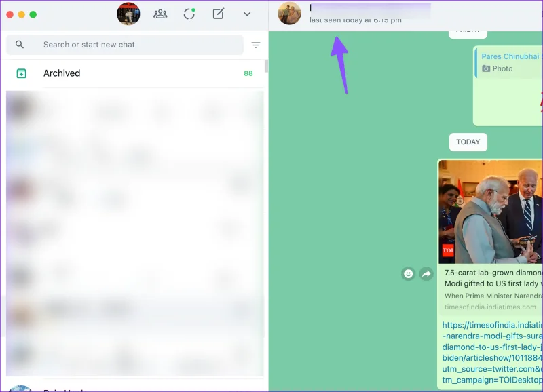Focus the Search or start new chat field

point(125,45)
